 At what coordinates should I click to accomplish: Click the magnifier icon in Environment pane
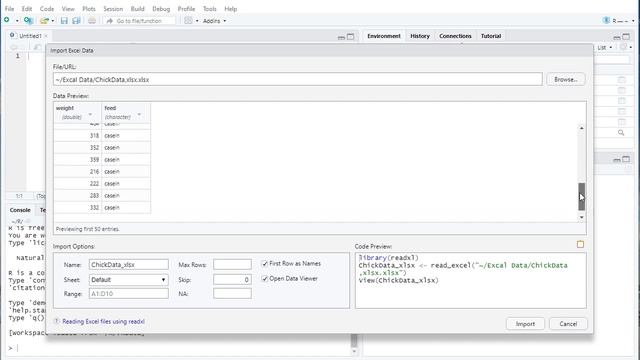click(621, 133)
